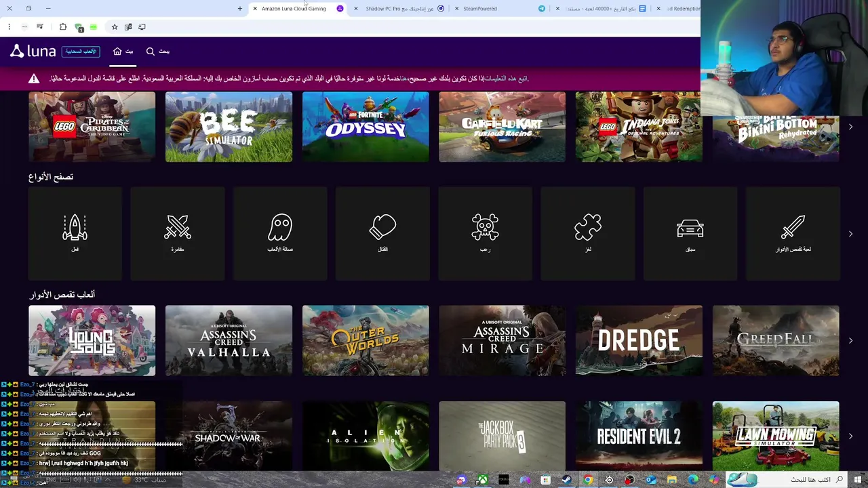Open Steam from the taskbar

pyautogui.click(x=566, y=480)
